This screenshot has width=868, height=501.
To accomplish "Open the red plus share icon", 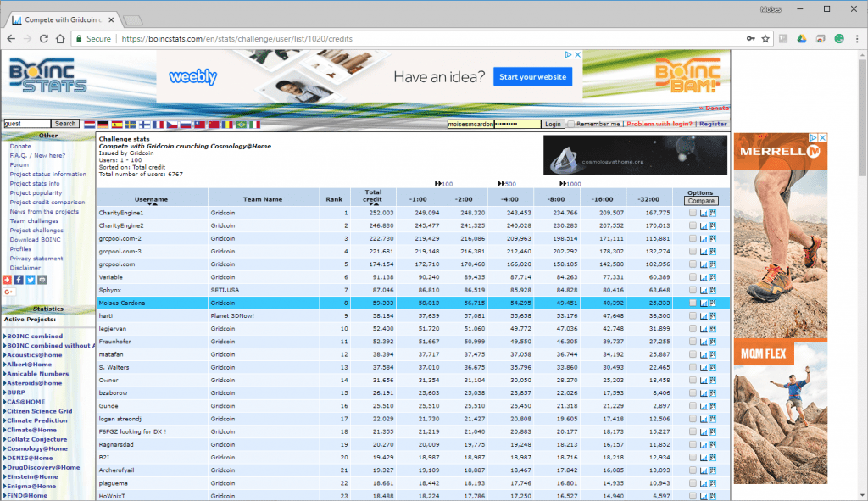I will click(7, 280).
